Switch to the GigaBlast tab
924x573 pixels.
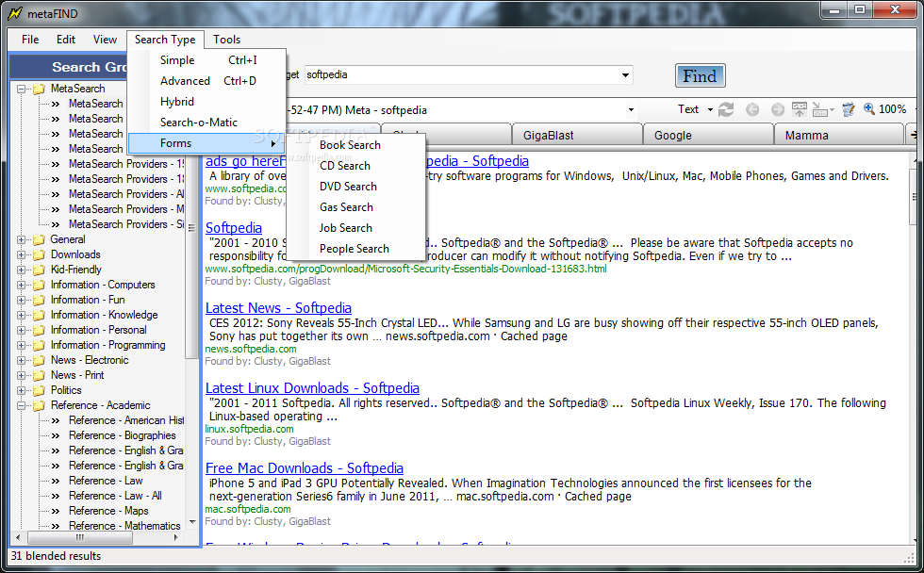tap(577, 135)
